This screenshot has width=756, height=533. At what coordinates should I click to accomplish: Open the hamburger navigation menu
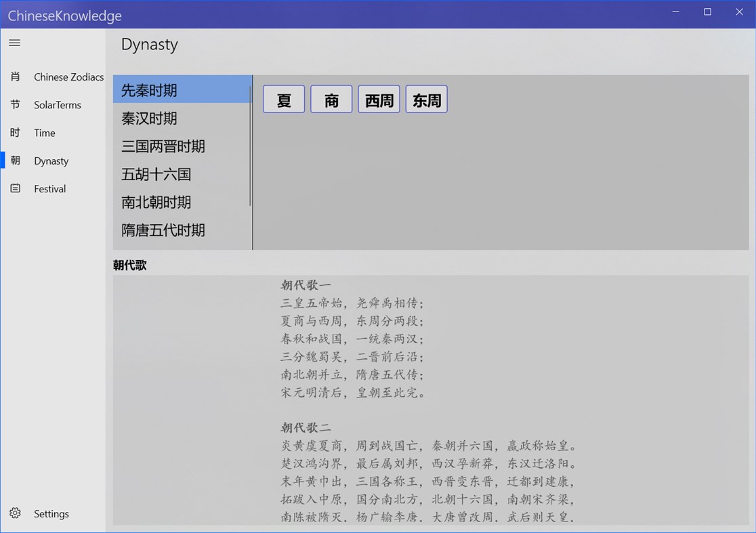point(14,43)
